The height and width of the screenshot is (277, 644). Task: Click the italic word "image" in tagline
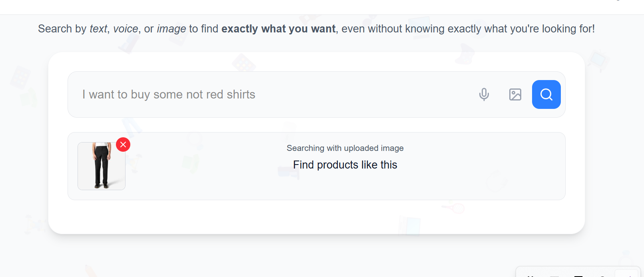[x=171, y=29]
